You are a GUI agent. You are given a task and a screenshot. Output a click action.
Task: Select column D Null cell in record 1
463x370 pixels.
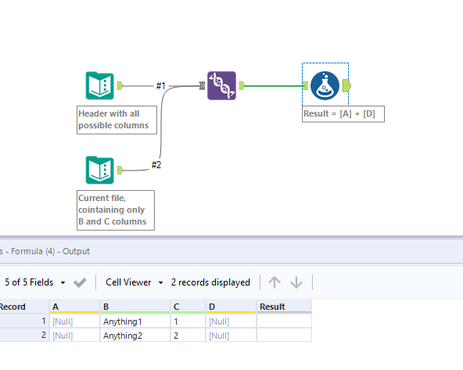(231, 321)
